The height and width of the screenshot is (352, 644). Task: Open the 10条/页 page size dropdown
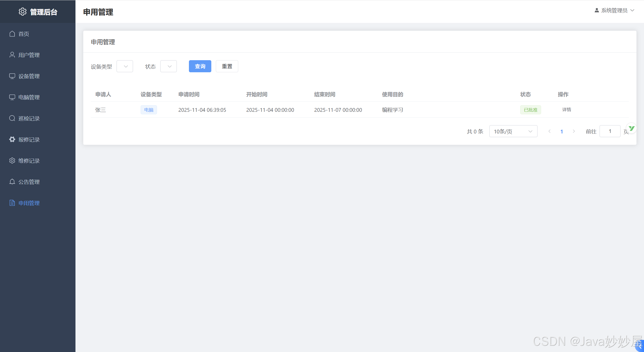(513, 131)
